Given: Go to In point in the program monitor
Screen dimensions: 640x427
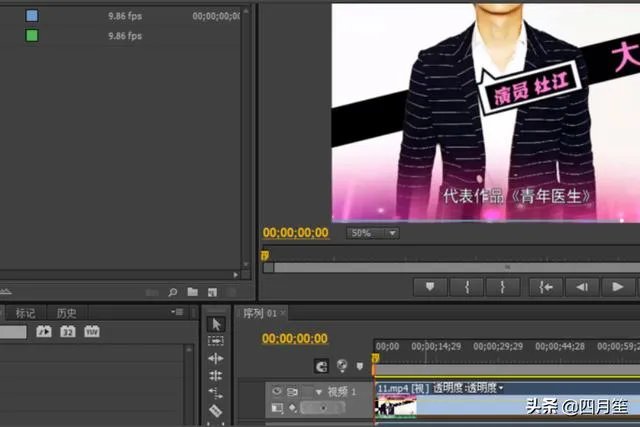Looking at the screenshot, I should click(546, 287).
